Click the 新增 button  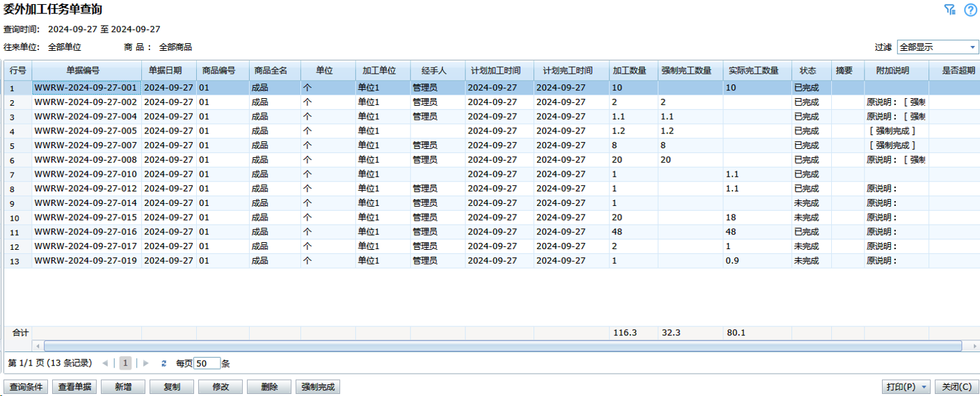(x=123, y=387)
